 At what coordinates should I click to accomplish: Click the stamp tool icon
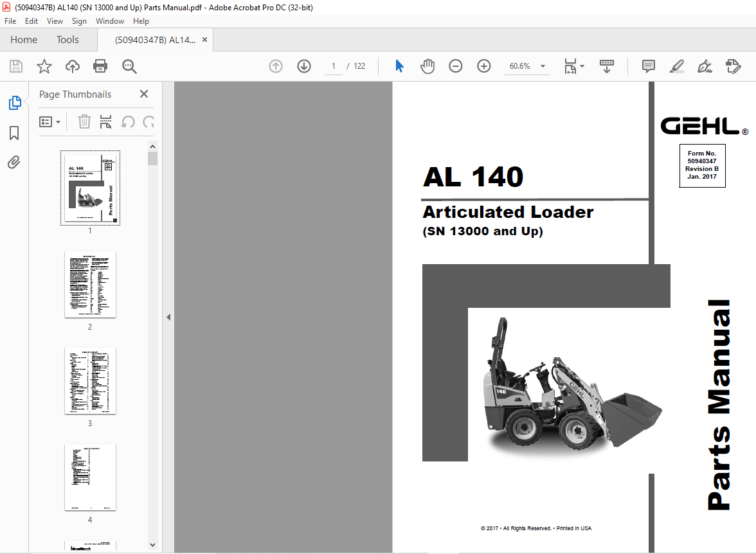tap(733, 66)
